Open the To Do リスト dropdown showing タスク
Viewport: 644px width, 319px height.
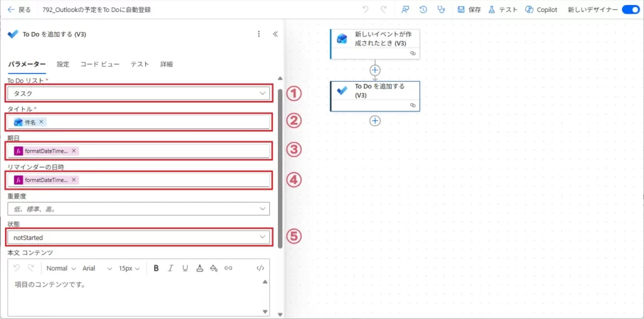(x=138, y=94)
